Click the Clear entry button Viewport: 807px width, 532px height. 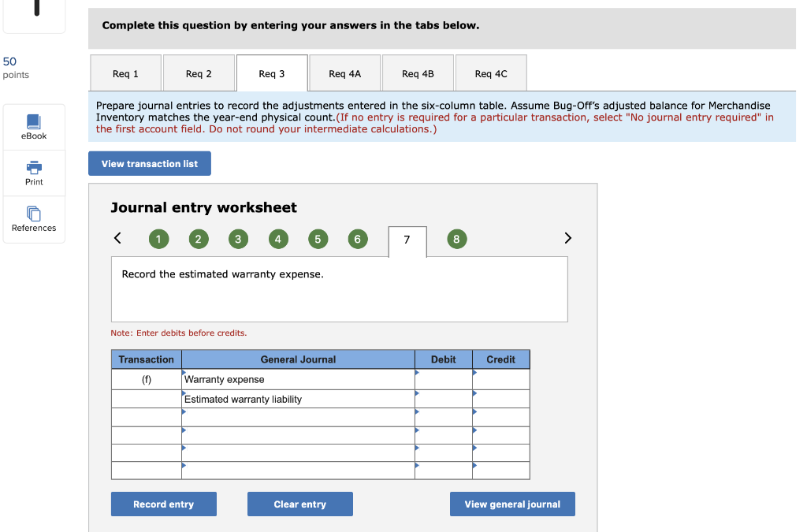[299, 504]
